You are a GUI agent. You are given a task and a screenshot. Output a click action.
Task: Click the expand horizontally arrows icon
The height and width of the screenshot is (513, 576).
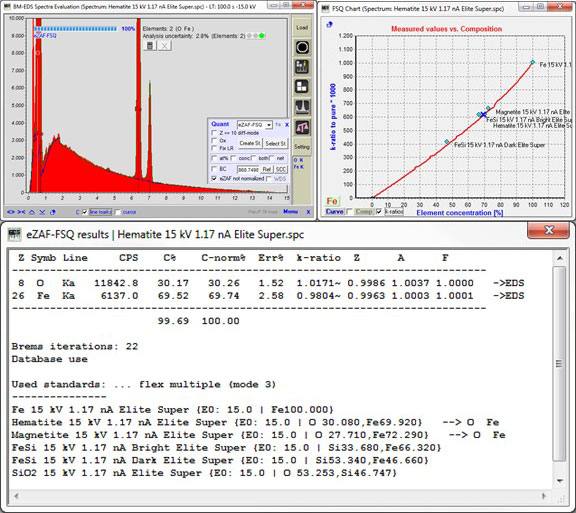(11, 212)
